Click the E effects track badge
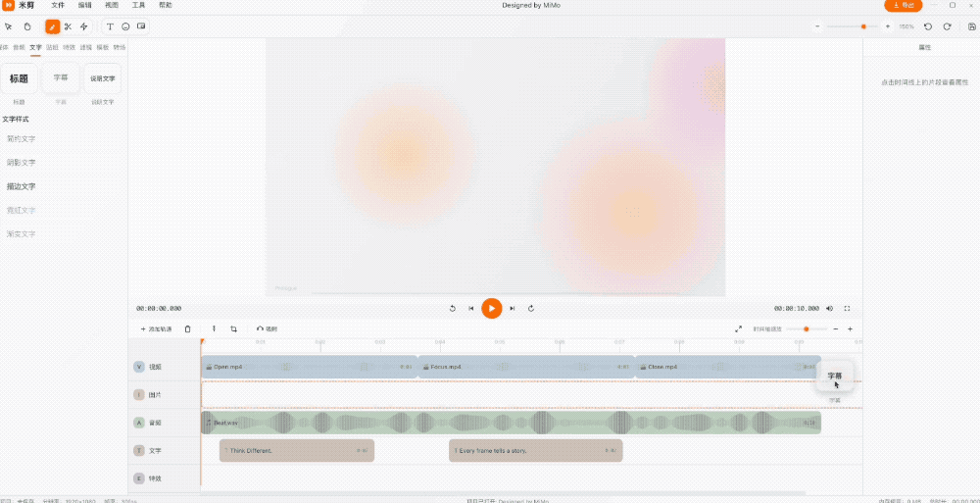The width and height of the screenshot is (980, 503). pyautogui.click(x=139, y=478)
